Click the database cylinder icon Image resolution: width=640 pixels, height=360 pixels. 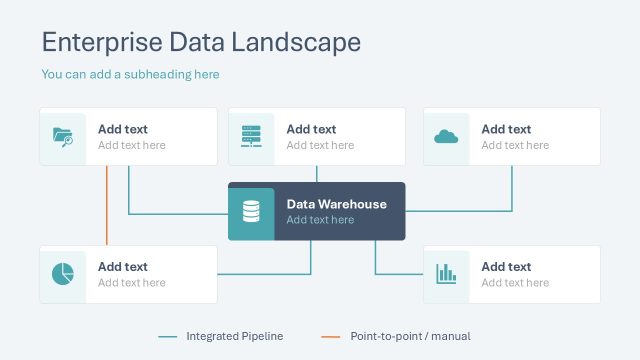point(251,211)
